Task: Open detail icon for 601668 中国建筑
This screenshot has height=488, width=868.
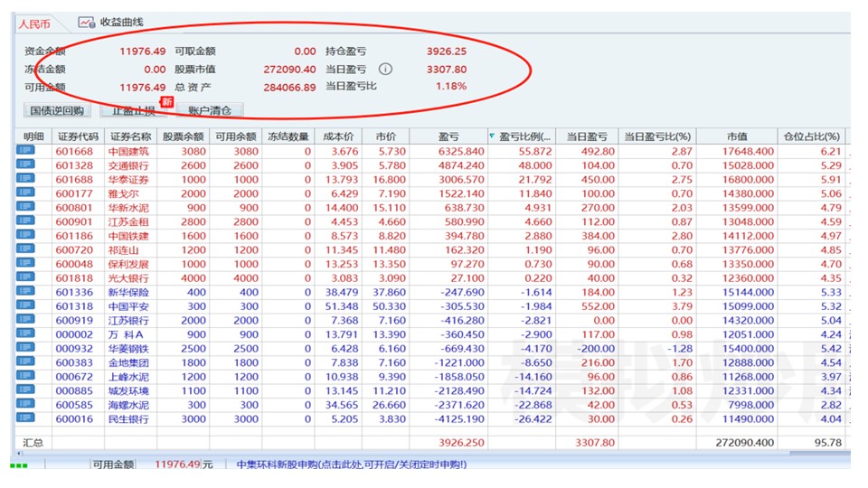Action: pyautogui.click(x=26, y=151)
